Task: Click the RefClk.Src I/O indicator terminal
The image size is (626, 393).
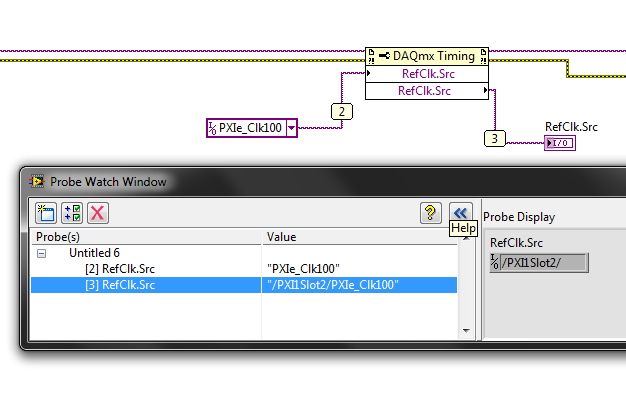Action: tap(560, 143)
